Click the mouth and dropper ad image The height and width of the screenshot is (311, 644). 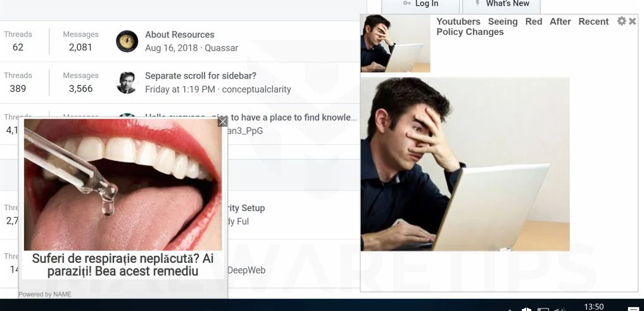point(122,185)
